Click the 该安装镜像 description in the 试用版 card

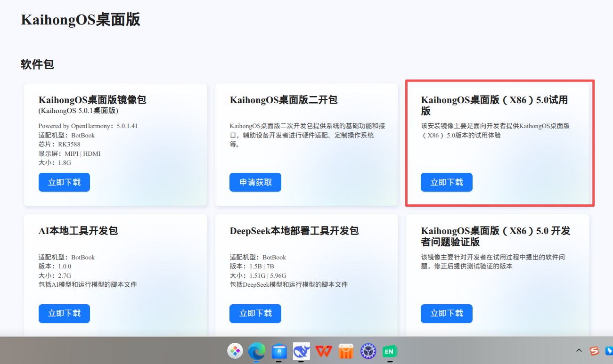pyautogui.click(x=495, y=130)
